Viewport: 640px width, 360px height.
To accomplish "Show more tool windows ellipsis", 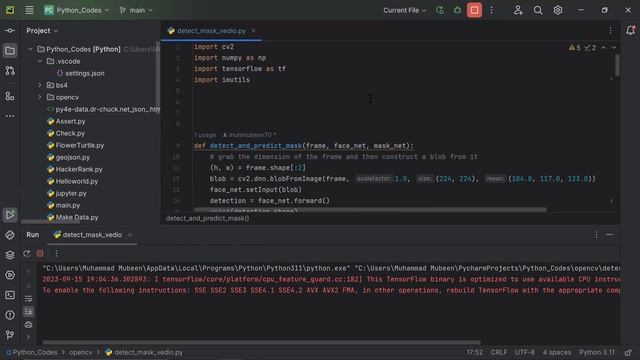I will tap(10, 116).
